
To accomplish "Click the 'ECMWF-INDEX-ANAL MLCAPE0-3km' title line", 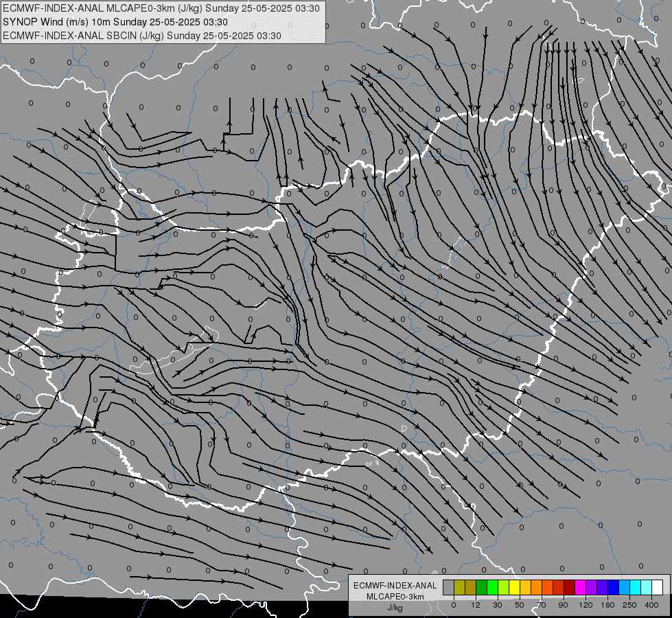I will (161, 8).
